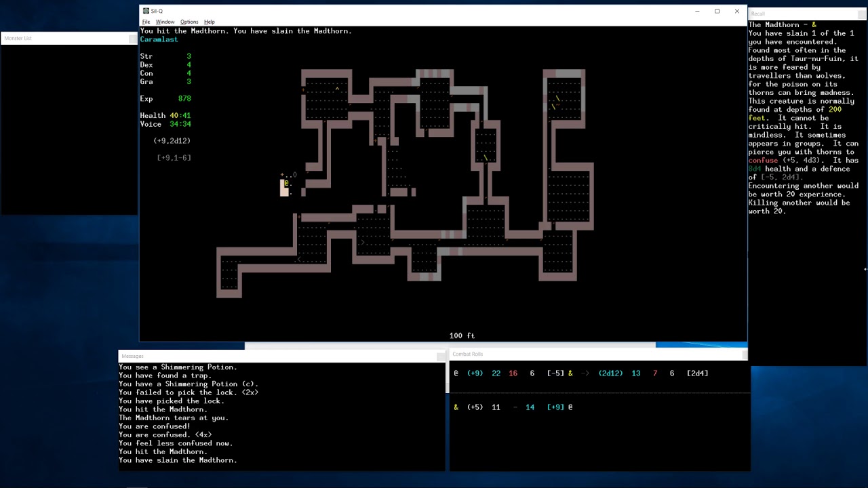Click the Exp 878 value
This screenshot has height=488, width=868.
184,98
